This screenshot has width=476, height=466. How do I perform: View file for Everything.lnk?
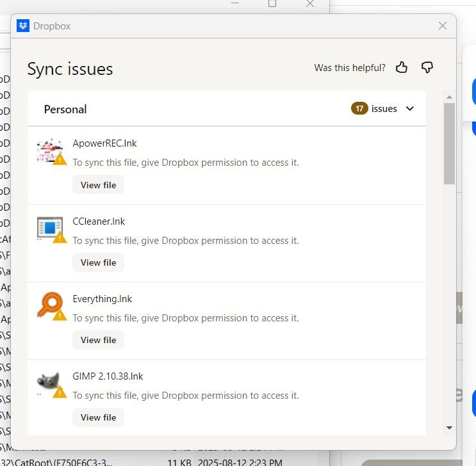click(98, 340)
